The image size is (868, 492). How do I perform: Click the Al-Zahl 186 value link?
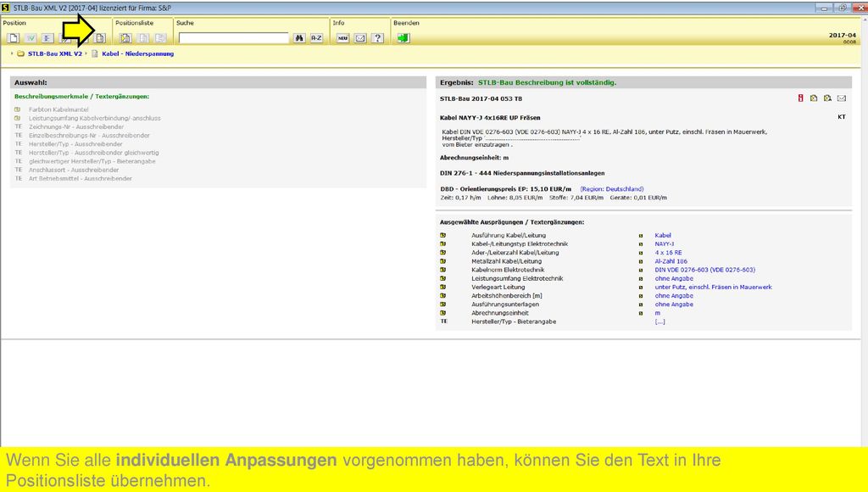click(671, 261)
